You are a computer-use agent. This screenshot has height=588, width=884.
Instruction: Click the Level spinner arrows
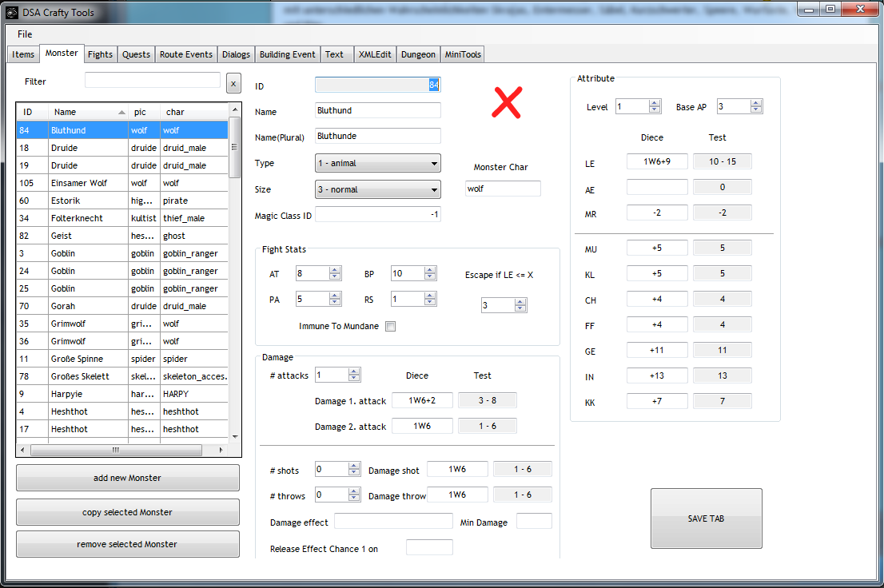point(655,106)
